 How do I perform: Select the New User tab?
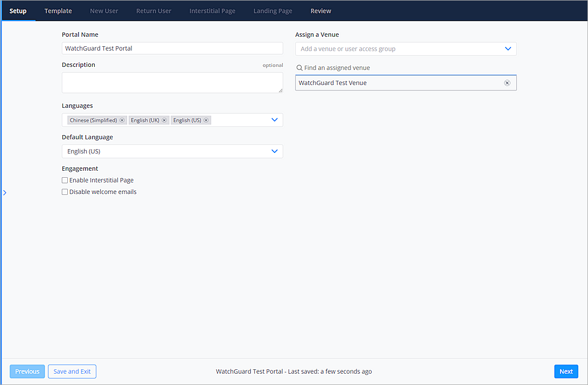[104, 11]
